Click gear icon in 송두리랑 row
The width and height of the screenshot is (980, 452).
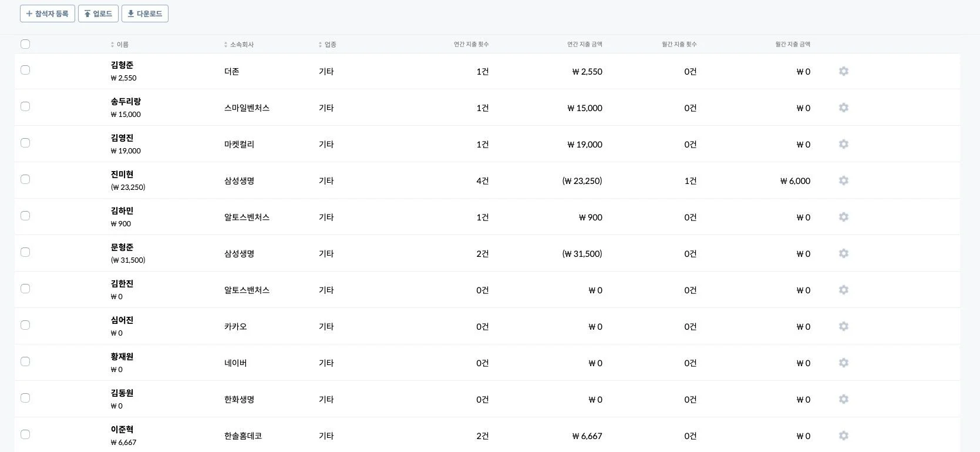844,108
